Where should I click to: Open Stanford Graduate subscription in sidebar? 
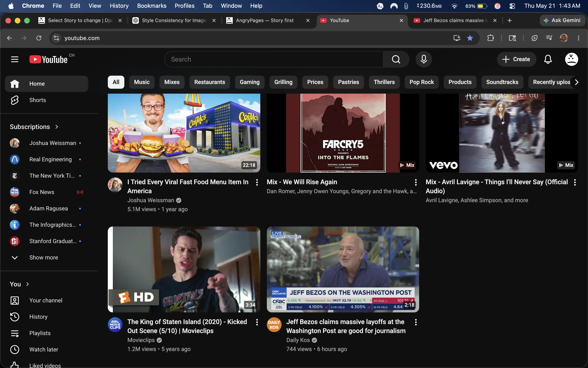click(x=46, y=241)
